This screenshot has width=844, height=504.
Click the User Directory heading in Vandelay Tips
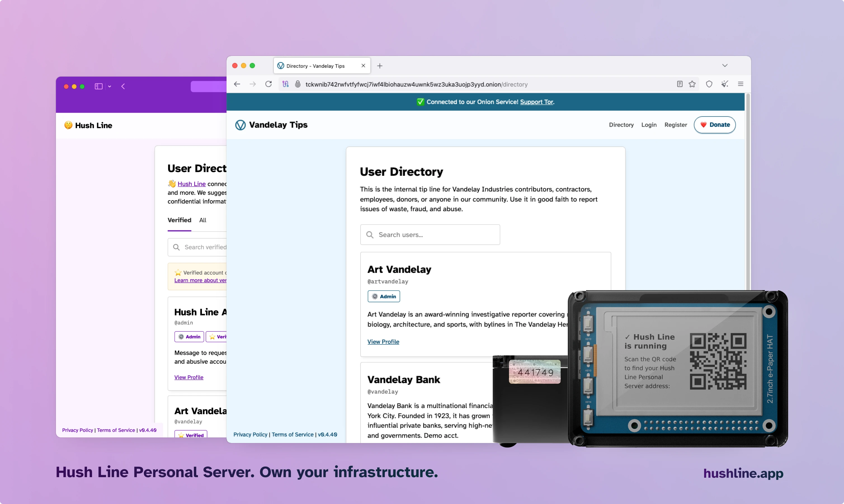[401, 172]
